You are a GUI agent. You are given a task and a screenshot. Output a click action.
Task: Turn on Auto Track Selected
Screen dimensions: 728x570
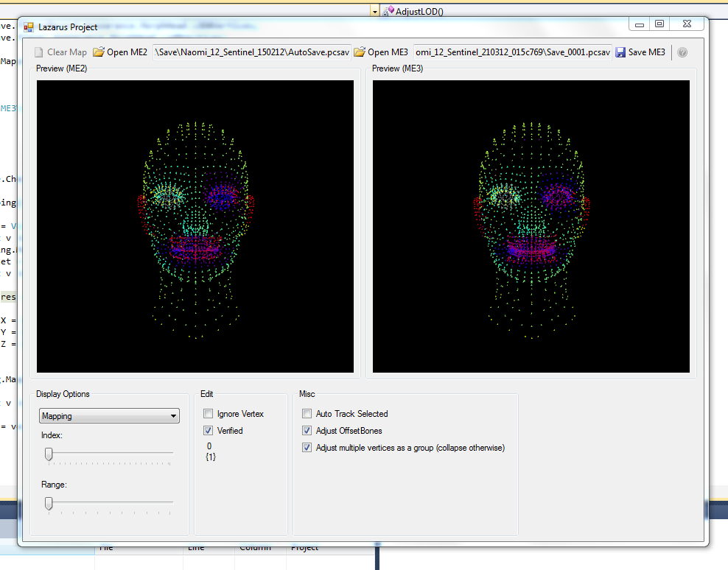click(x=307, y=414)
